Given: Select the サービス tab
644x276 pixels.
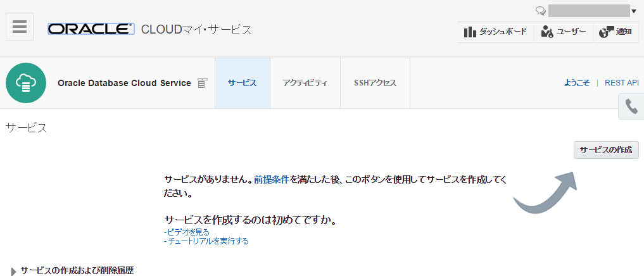Looking at the screenshot, I should pyautogui.click(x=243, y=83).
